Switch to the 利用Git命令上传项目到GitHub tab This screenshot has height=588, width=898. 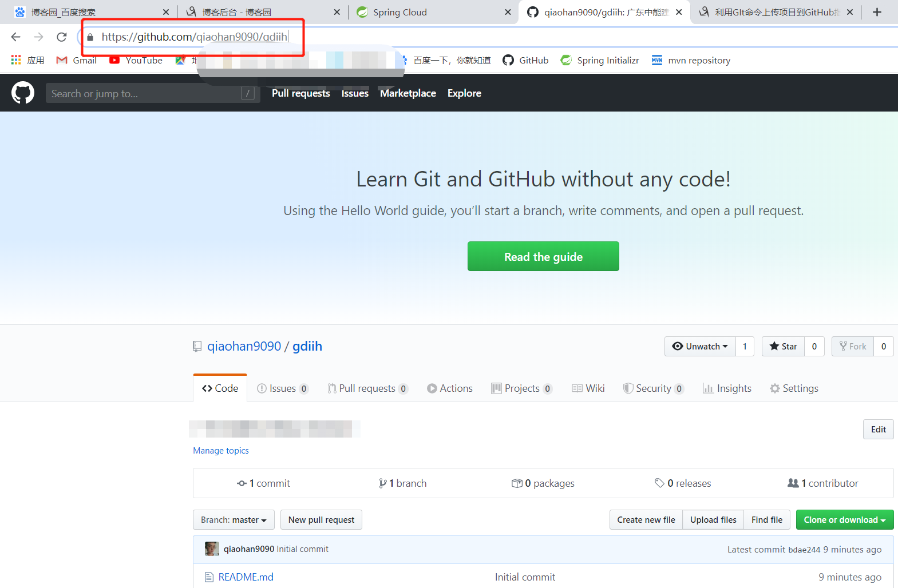tap(776, 12)
